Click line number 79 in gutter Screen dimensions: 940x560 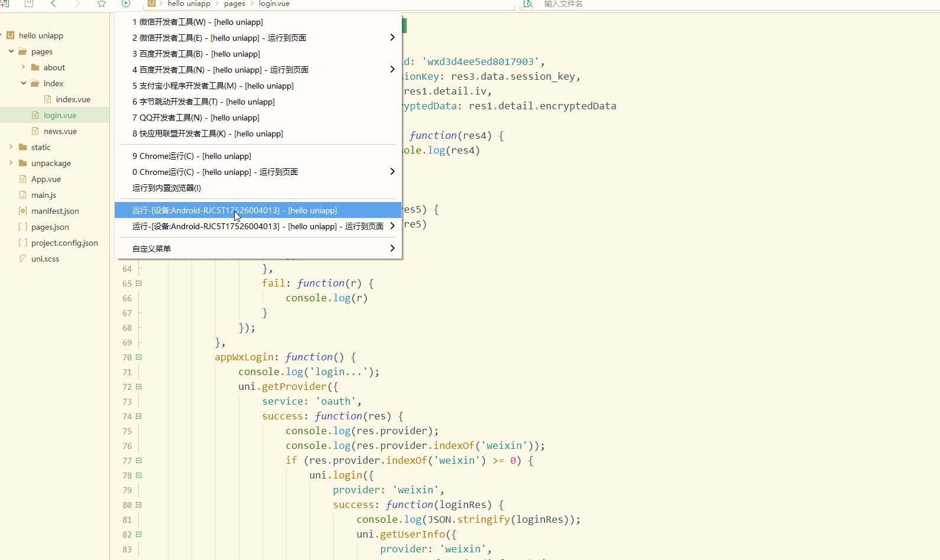click(127, 490)
